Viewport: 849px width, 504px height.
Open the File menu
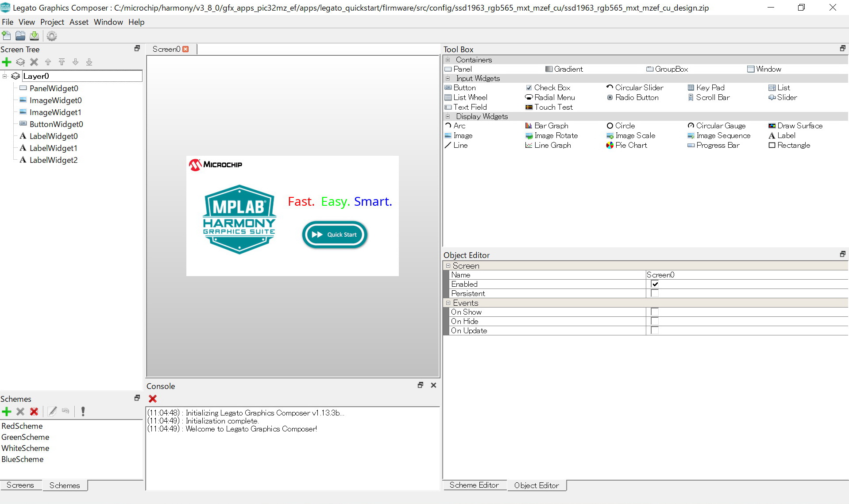pos(8,22)
